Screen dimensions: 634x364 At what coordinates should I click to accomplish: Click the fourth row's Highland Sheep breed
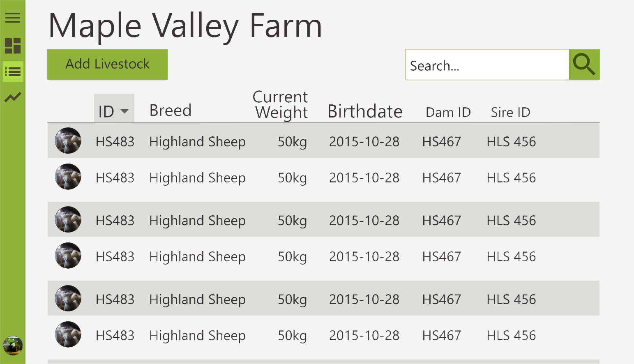pos(197,257)
